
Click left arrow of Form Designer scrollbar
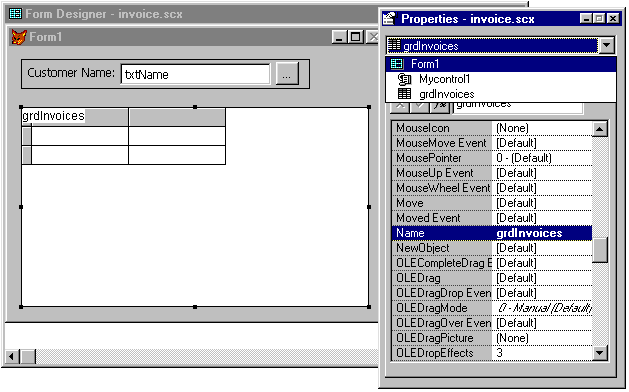tap(12, 356)
